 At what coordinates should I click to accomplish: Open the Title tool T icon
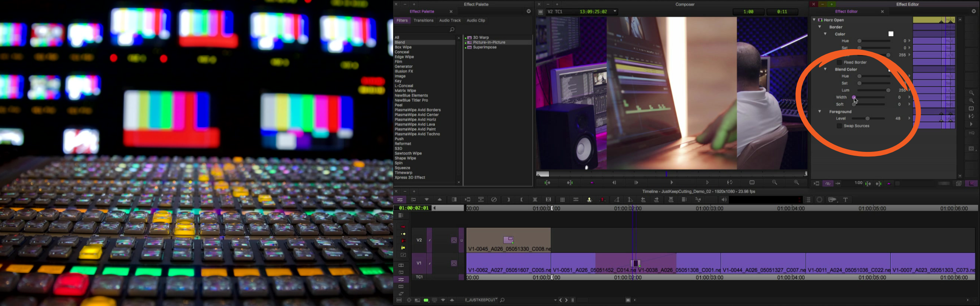(x=846, y=200)
